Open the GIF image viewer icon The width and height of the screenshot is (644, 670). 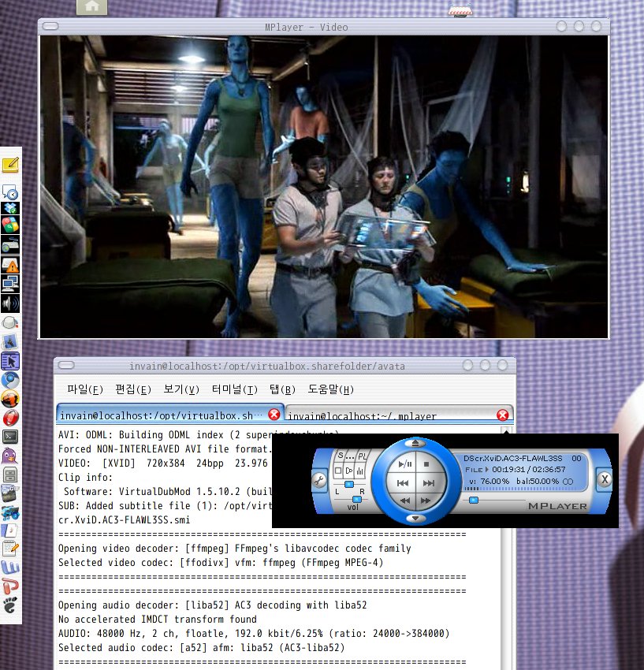(10, 493)
